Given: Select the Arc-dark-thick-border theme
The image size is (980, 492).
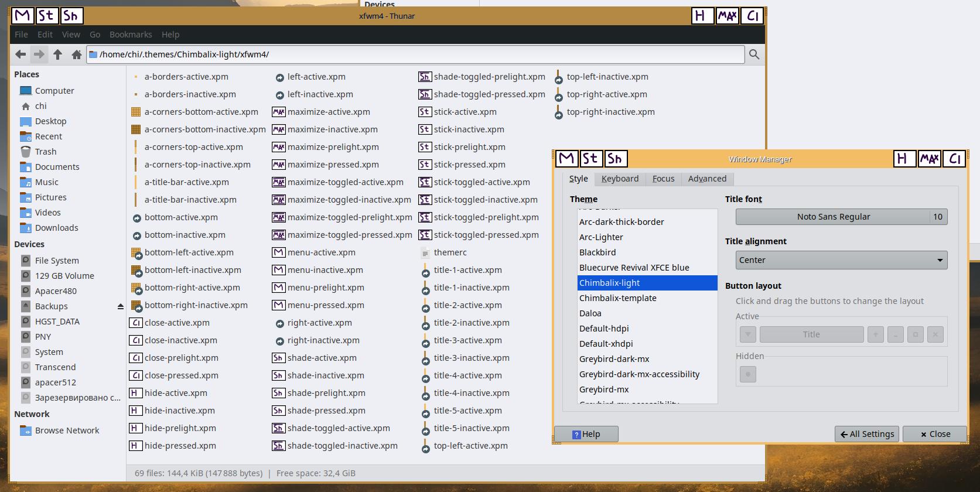Looking at the screenshot, I should click(x=647, y=222).
